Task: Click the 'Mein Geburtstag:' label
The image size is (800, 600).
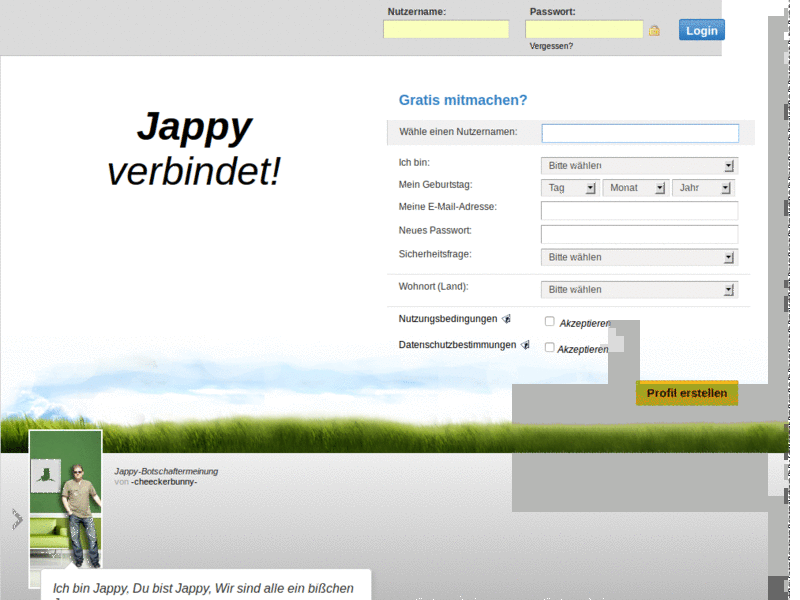Action: tap(435, 184)
